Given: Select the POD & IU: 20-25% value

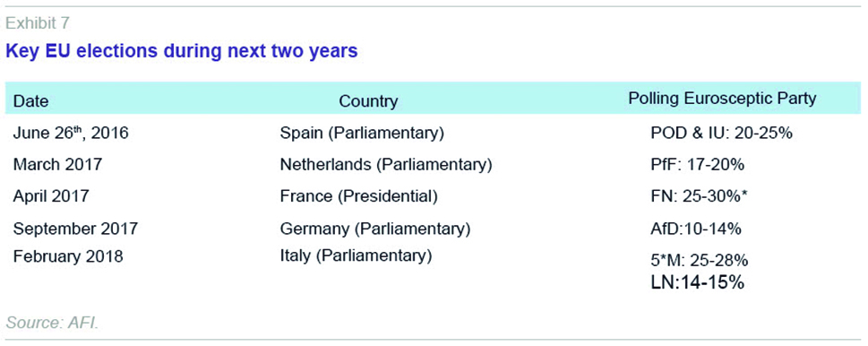Looking at the screenshot, I should (x=721, y=134).
